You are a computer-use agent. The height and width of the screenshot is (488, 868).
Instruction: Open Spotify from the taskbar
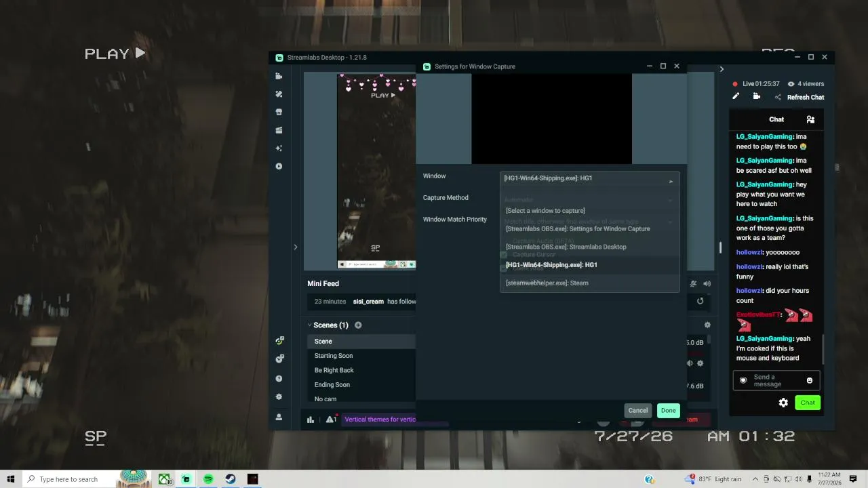coord(208,479)
